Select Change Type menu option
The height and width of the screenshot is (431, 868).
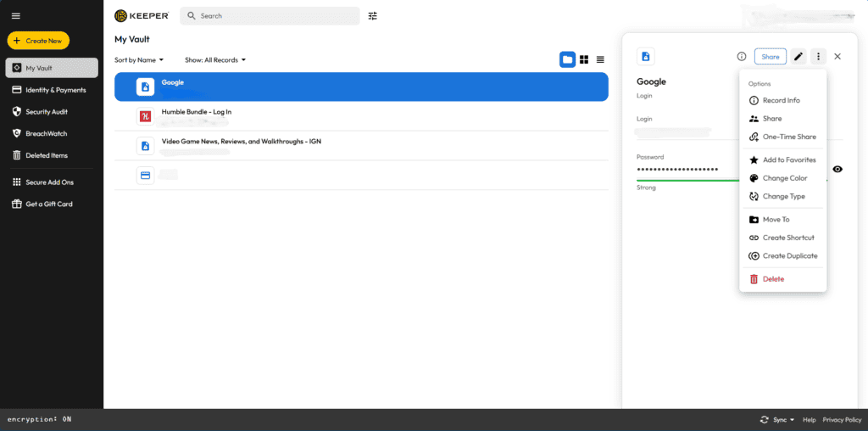coord(782,196)
